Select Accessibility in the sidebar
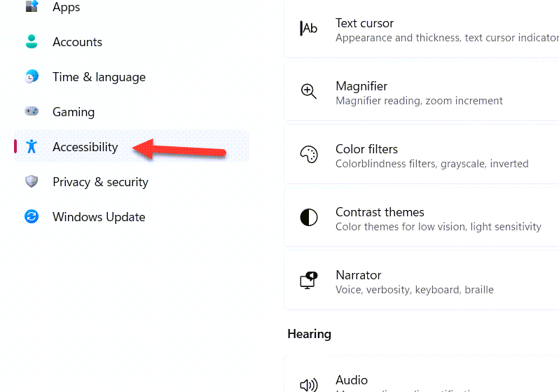Screen dimensions: 559x392 coord(85,147)
